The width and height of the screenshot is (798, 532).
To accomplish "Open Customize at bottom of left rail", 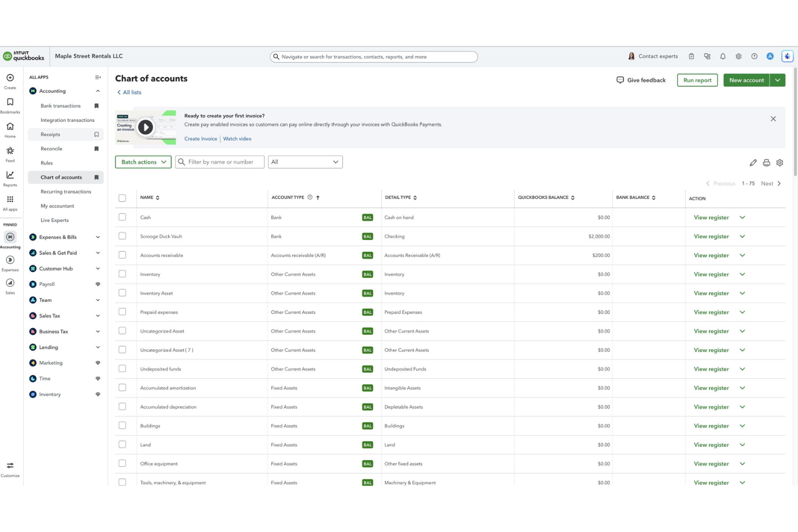I will [x=10, y=469].
